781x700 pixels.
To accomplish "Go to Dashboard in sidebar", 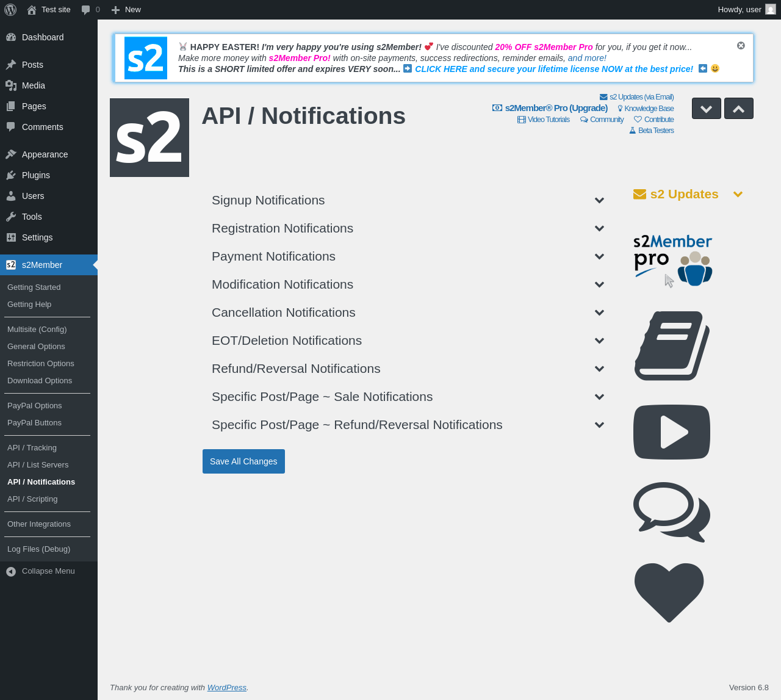I will click(x=49, y=37).
